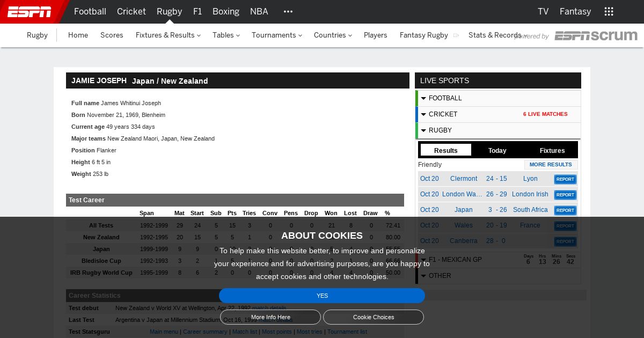Open the F1 top nav item

[x=197, y=11]
